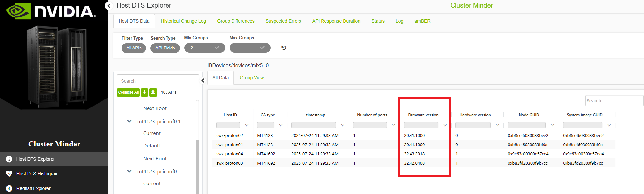This screenshot has height=194, width=644.
Task: Click firmware value 32.42.0408
Action: click(x=414, y=163)
